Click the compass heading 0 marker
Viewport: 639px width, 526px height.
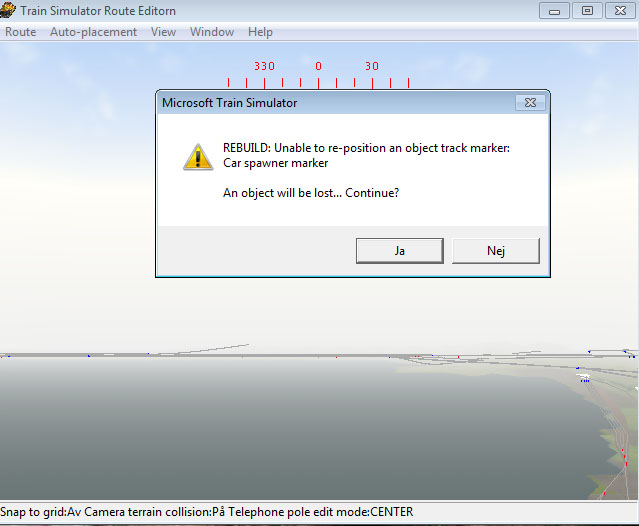(x=318, y=66)
